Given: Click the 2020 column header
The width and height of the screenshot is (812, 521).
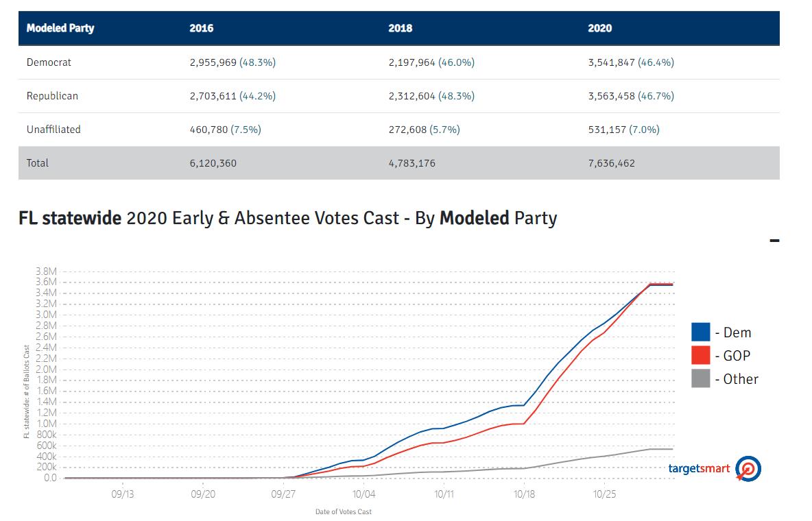Looking at the screenshot, I should 600,28.
